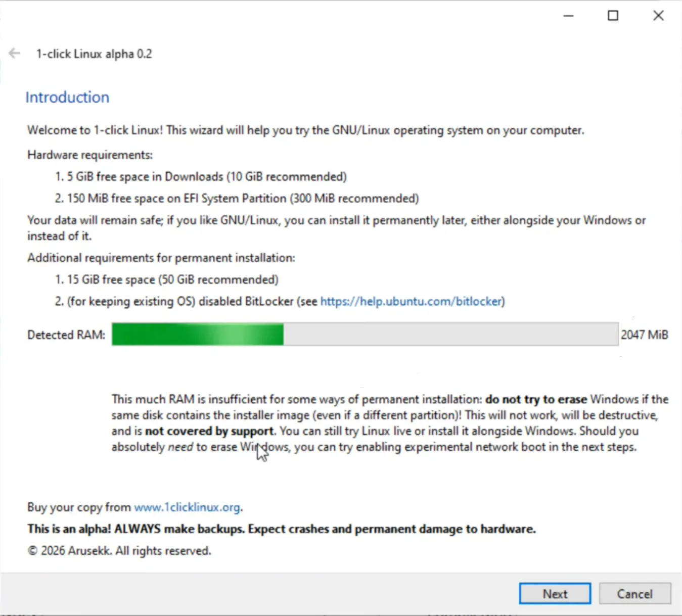This screenshot has height=616, width=682.
Task: Click 'not covered by support' bold text
Action: pos(209,431)
